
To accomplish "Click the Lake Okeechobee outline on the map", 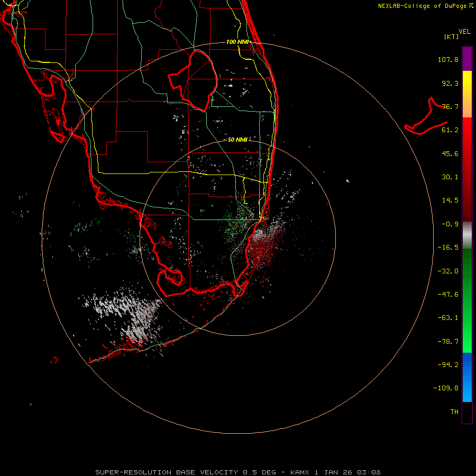I will tap(193, 80).
